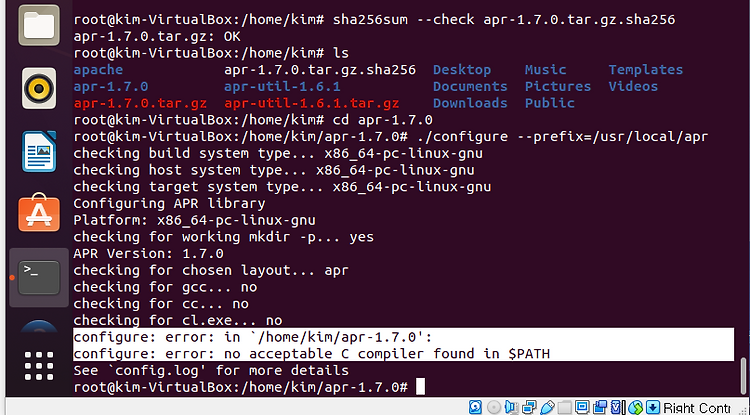Show Applications grid in the dock
750x415 pixels.
click(39, 366)
